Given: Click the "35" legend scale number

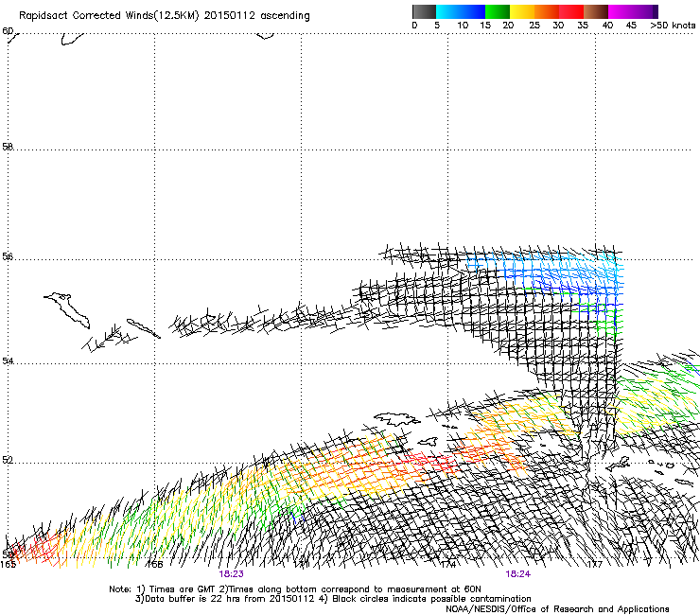Looking at the screenshot, I should pos(583,25).
